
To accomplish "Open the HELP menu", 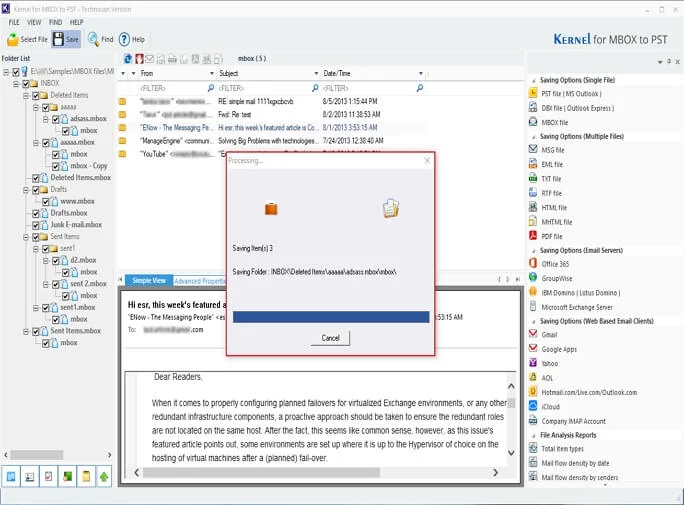I will pos(76,22).
